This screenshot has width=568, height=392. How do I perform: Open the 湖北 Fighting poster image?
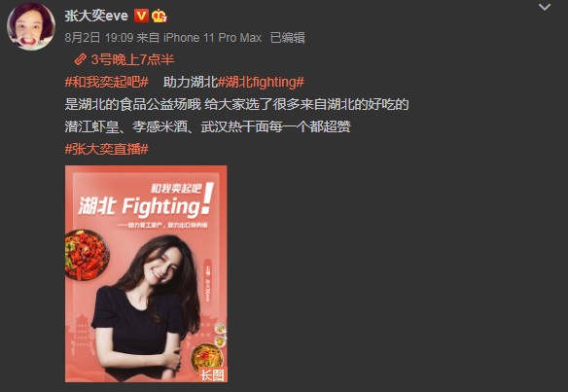(146, 273)
